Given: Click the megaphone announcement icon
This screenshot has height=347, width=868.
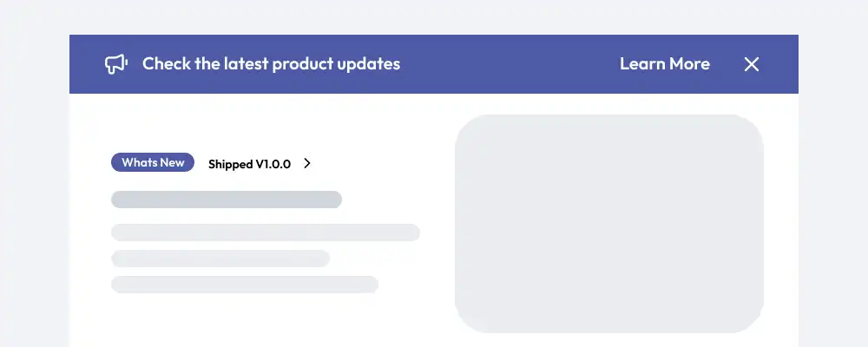Looking at the screenshot, I should click(x=116, y=64).
